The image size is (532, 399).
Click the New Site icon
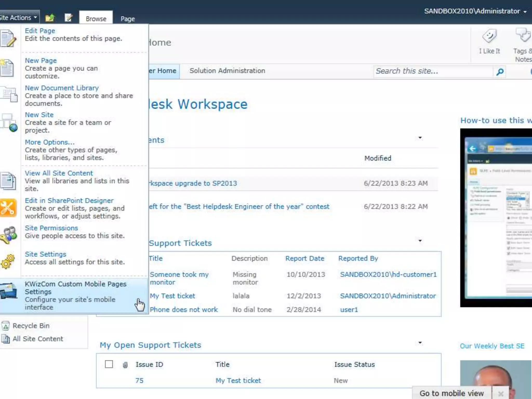[x=9, y=122]
